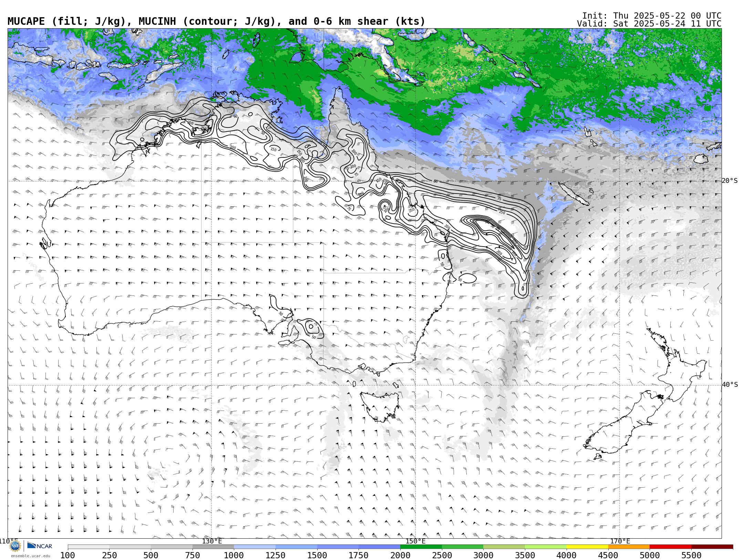Viewport: 744px width, 560px height.
Task: Click the colorbar label 5000
Action: [x=650, y=555]
